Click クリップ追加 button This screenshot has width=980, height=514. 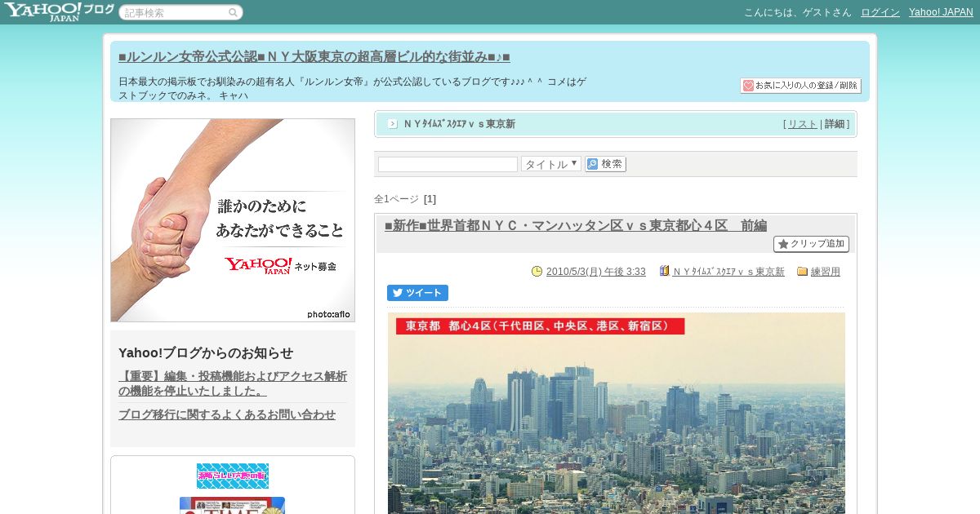(x=811, y=244)
